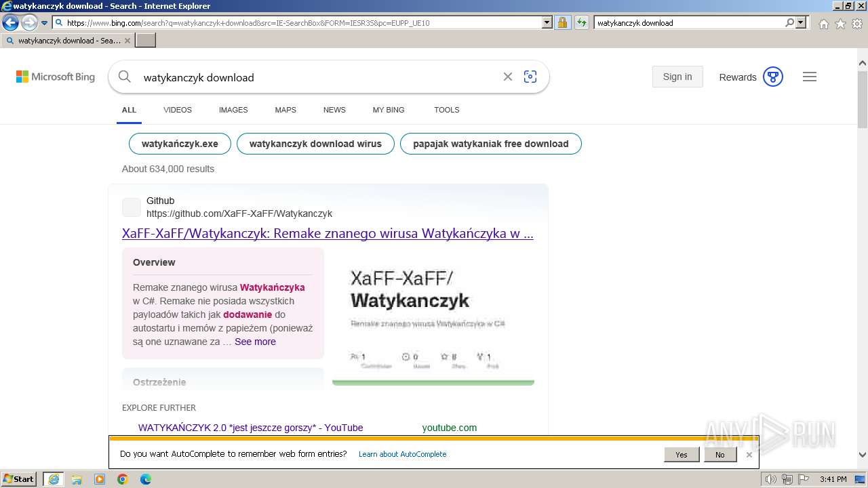The height and width of the screenshot is (488, 868).
Task: Open WATYKAŃCZYK 2.0 YouTube link
Action: click(x=251, y=428)
